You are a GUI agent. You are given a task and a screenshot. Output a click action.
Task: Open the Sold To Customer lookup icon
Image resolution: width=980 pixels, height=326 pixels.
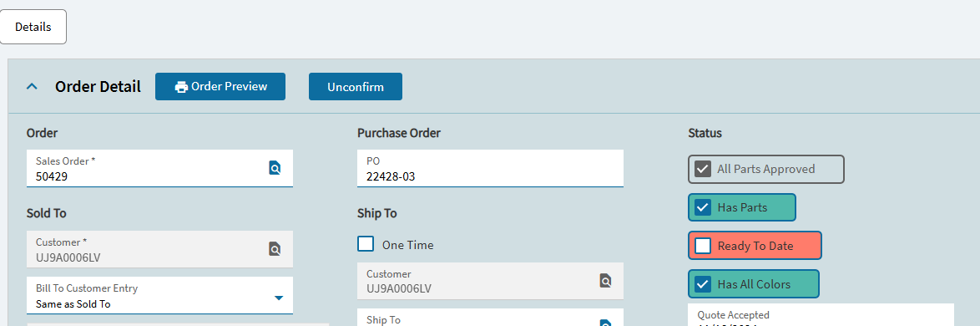point(275,249)
